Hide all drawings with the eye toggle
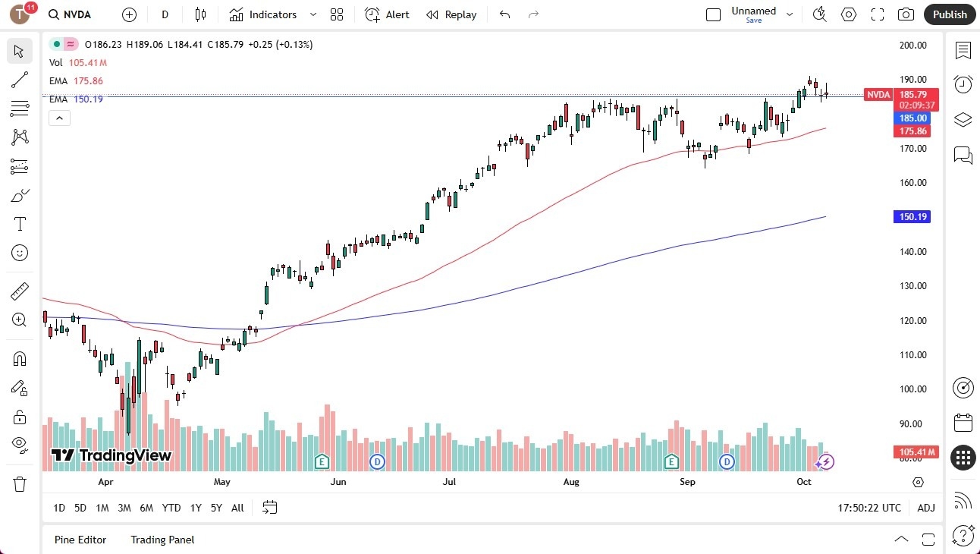The height and width of the screenshot is (554, 980). (x=20, y=445)
